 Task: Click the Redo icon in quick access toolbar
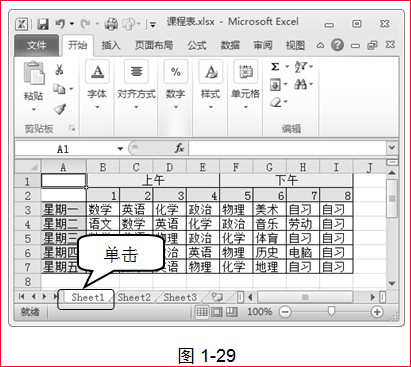85,24
